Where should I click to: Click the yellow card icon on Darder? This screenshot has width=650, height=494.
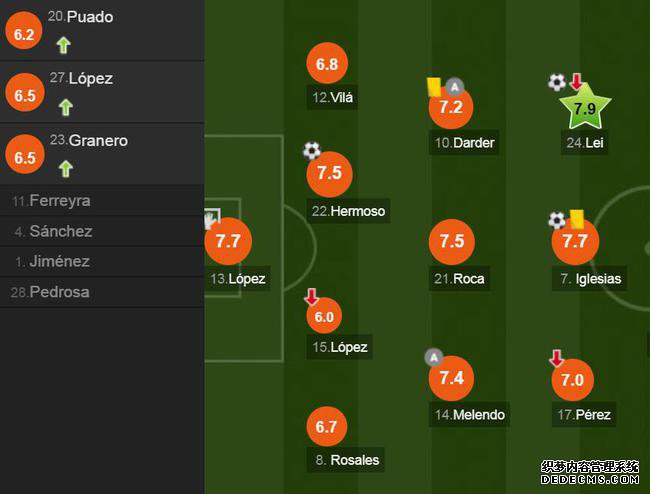(x=434, y=87)
